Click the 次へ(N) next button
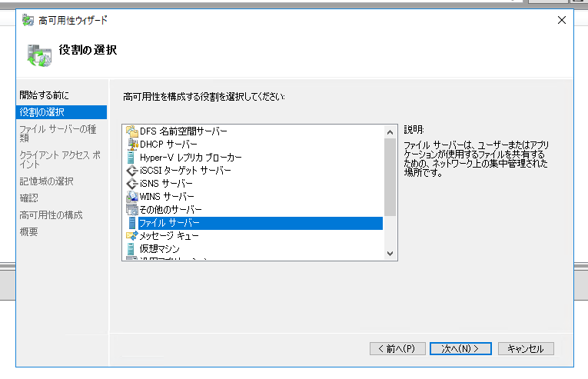The image size is (588, 379). 460,348
